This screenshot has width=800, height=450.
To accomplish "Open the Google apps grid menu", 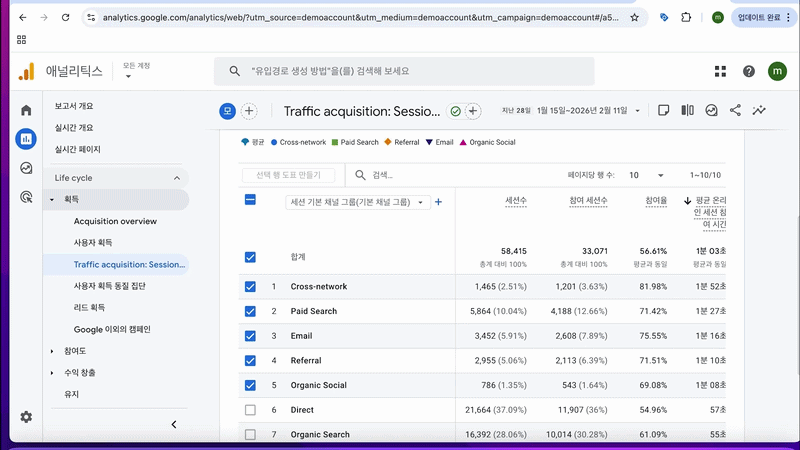I will (x=720, y=71).
